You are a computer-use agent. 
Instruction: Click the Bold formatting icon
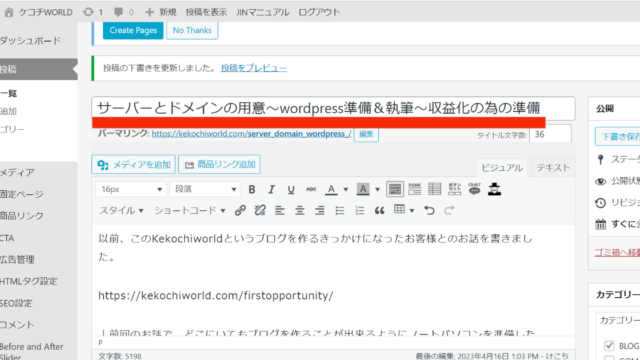pos(252,189)
